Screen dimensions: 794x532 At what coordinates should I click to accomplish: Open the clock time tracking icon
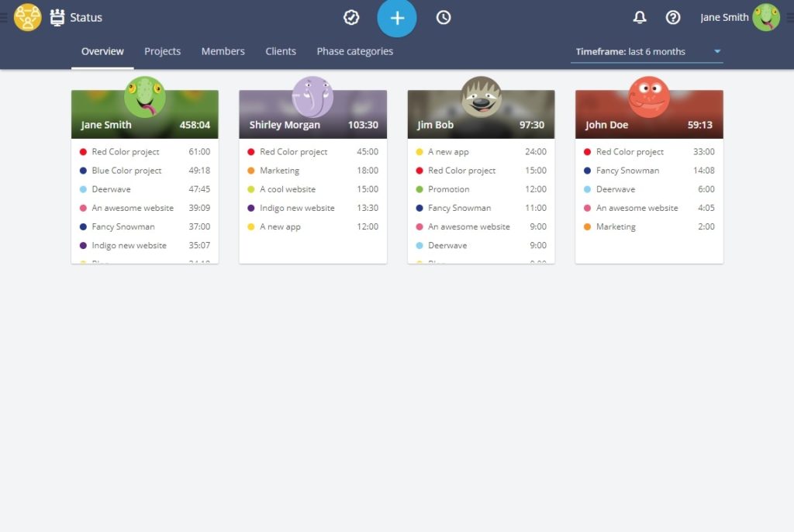pyautogui.click(x=444, y=18)
